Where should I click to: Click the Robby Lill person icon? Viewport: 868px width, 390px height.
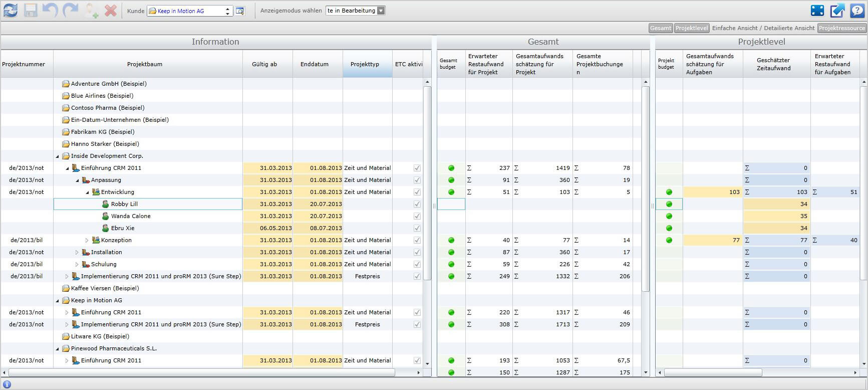click(x=105, y=204)
